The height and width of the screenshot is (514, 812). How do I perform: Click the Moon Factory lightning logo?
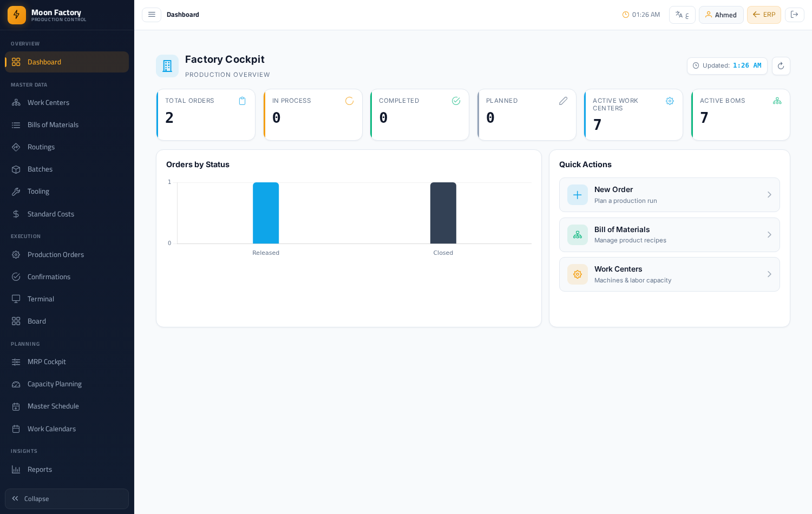(x=17, y=15)
